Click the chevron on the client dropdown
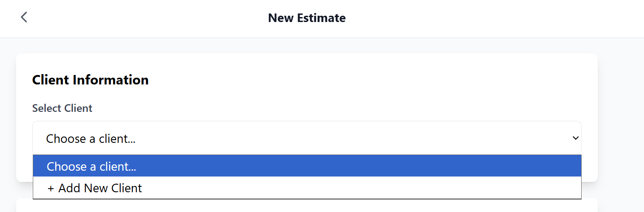 pyautogui.click(x=575, y=138)
